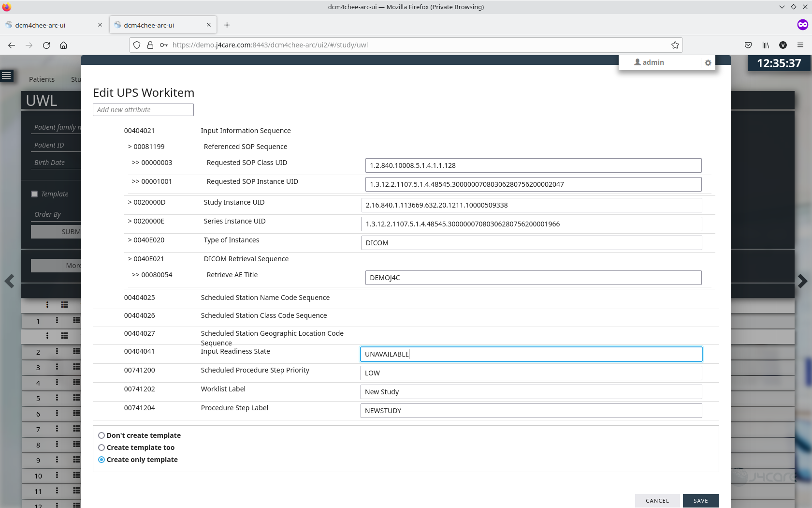
Task: Reload the page with the refresh icon
Action: [46, 45]
